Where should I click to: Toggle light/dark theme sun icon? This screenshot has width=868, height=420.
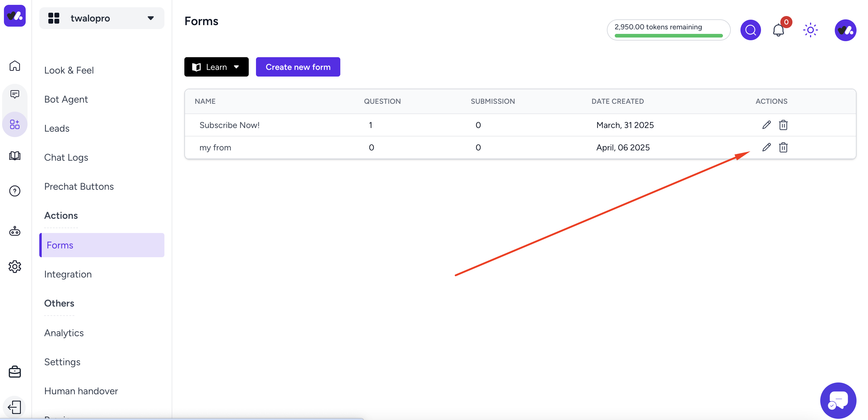pos(810,30)
